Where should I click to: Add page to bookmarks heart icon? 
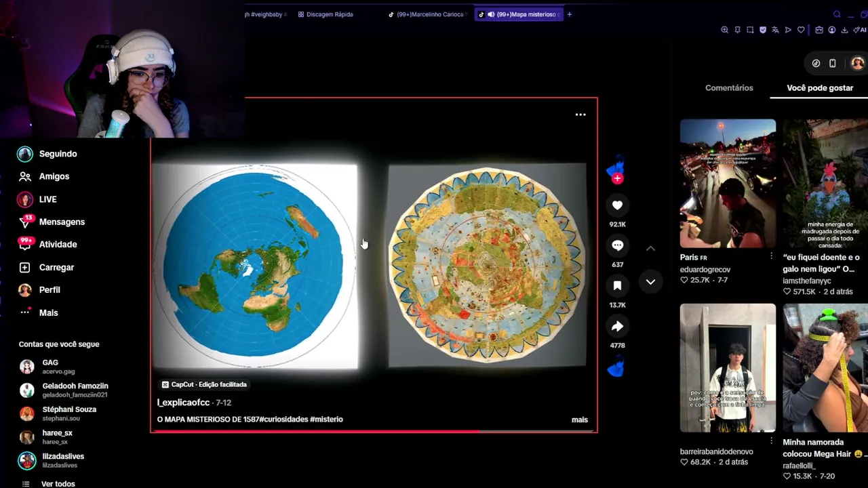point(801,30)
